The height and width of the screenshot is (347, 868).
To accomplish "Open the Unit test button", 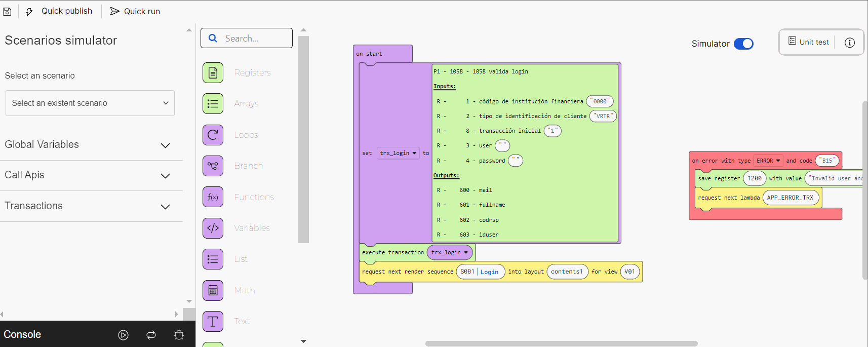I will point(809,42).
